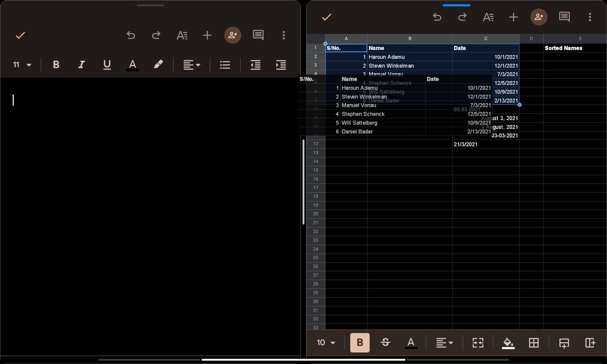Open the cell borders tool
The height and width of the screenshot is (364, 607).
point(534,343)
